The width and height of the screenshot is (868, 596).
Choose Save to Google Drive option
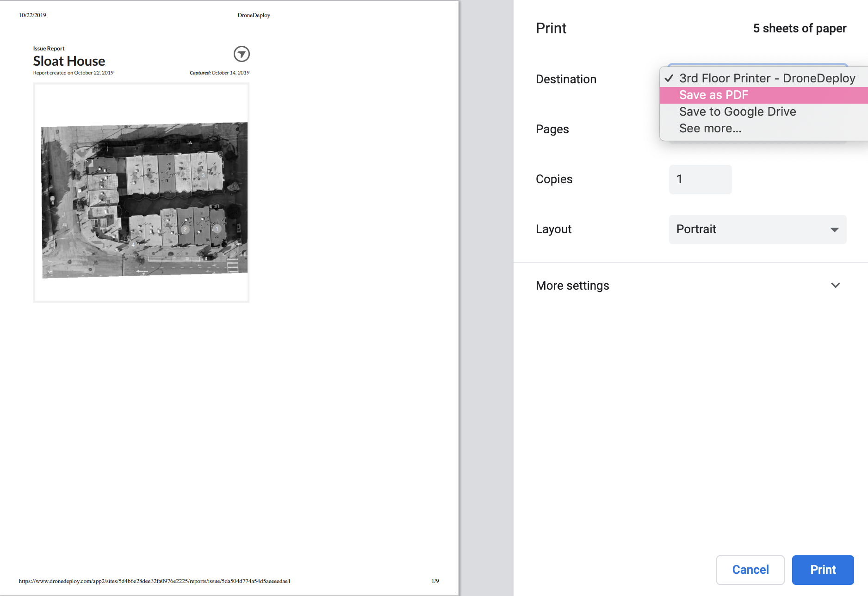point(764,112)
